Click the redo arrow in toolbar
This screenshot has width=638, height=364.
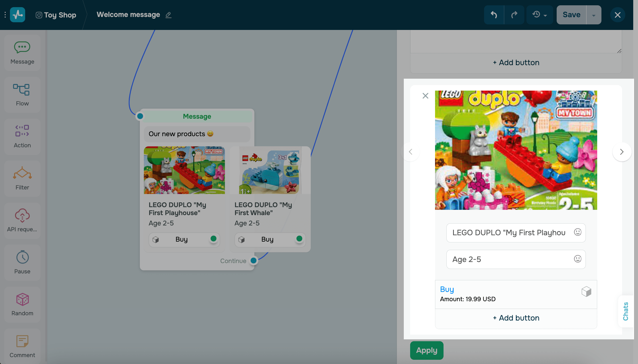(x=514, y=15)
